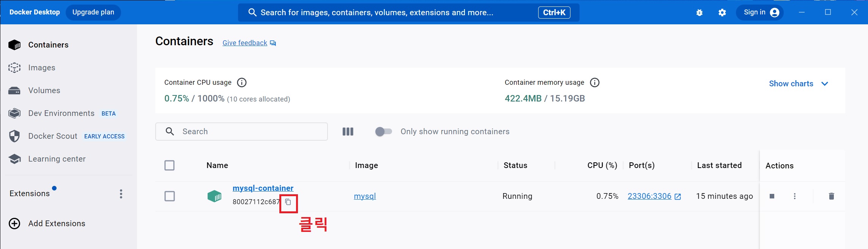Show CPU usage info tooltip icon
The image size is (868, 249).
click(x=242, y=82)
